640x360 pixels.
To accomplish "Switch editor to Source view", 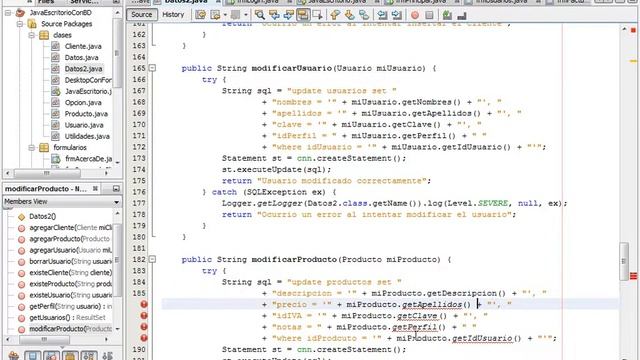I will click(142, 15).
